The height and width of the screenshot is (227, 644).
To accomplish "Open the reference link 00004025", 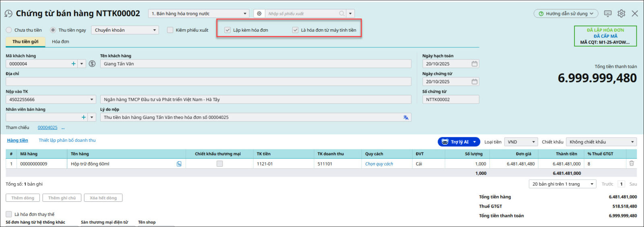I will [x=47, y=127].
